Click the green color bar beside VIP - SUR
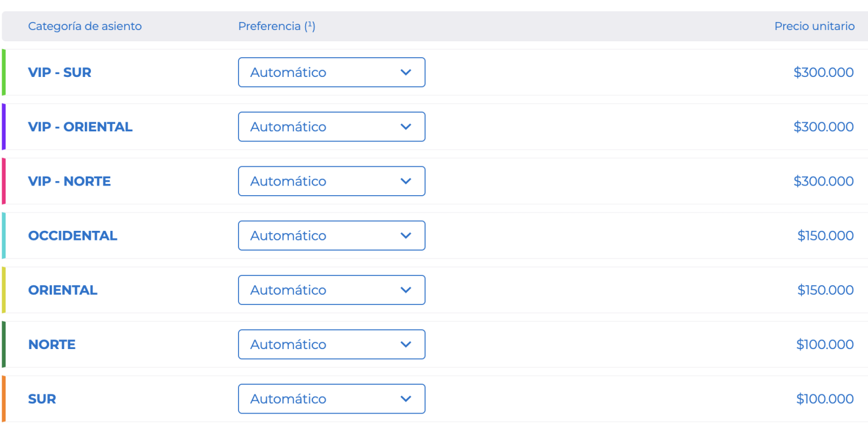This screenshot has height=426, width=868. [x=3, y=72]
